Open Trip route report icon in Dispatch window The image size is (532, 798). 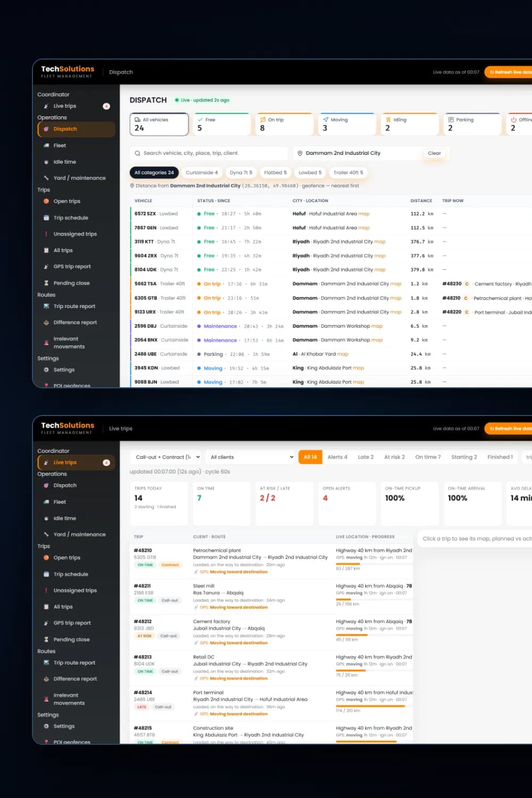(x=46, y=306)
